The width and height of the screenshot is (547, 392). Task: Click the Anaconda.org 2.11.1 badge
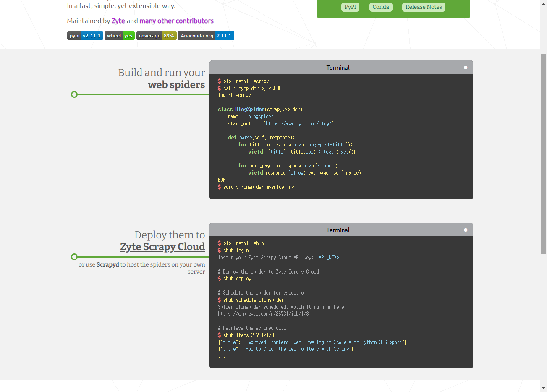206,36
